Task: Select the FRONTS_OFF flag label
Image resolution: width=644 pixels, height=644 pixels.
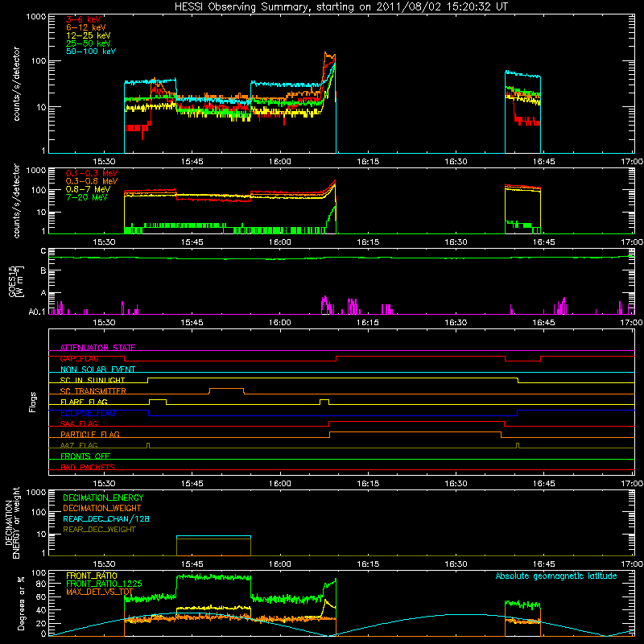Action: click(85, 456)
